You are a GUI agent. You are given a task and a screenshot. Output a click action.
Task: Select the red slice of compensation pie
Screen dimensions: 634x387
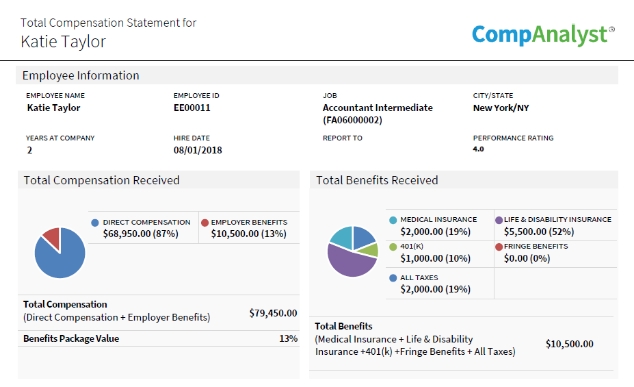point(53,238)
